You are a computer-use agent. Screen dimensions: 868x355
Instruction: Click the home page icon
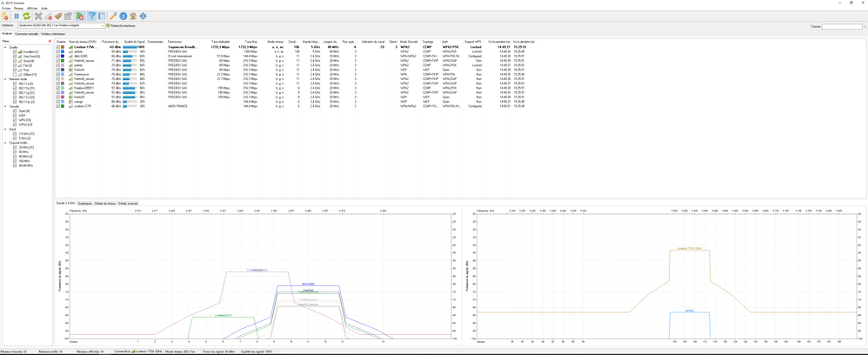[x=133, y=16]
